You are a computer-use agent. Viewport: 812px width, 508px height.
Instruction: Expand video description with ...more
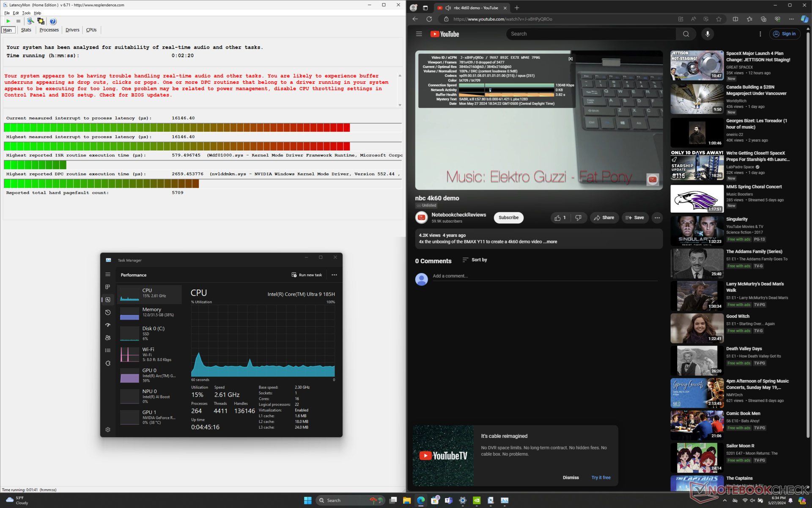click(x=551, y=242)
